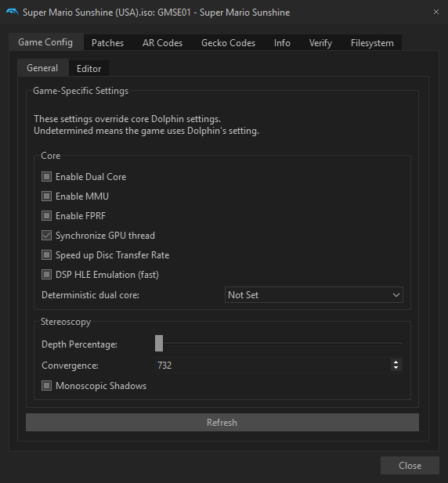Click the Refresh button
The width and height of the screenshot is (448, 483).
point(222,422)
